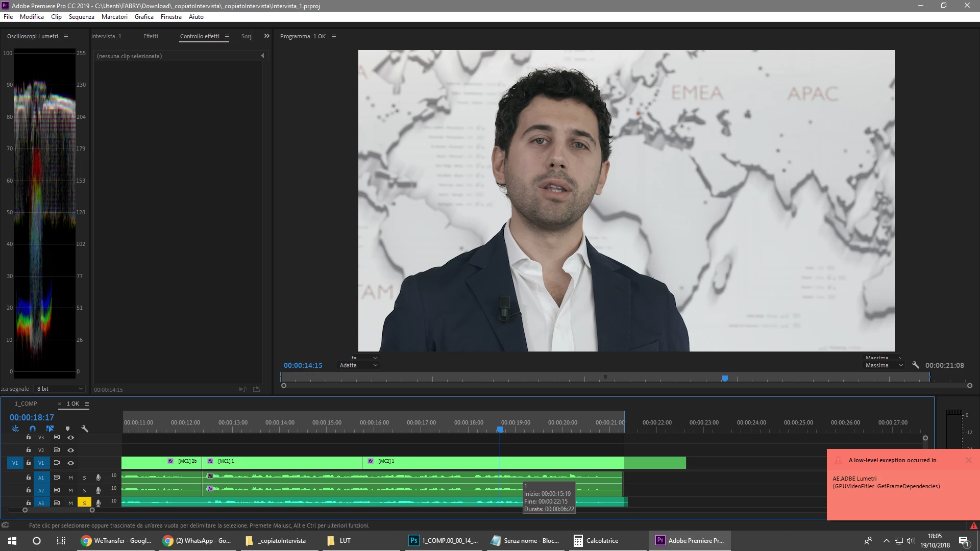This screenshot has height=551, width=980.
Task: Open the Timeline Display Settings wrench
Action: pyautogui.click(x=85, y=429)
